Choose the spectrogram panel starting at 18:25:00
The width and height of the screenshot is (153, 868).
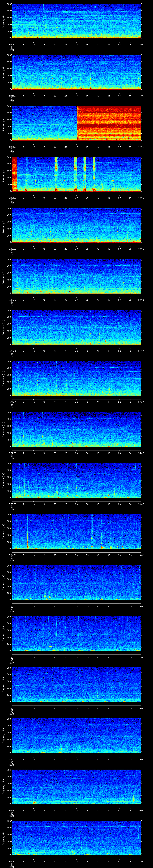pyautogui.click(x=76, y=583)
